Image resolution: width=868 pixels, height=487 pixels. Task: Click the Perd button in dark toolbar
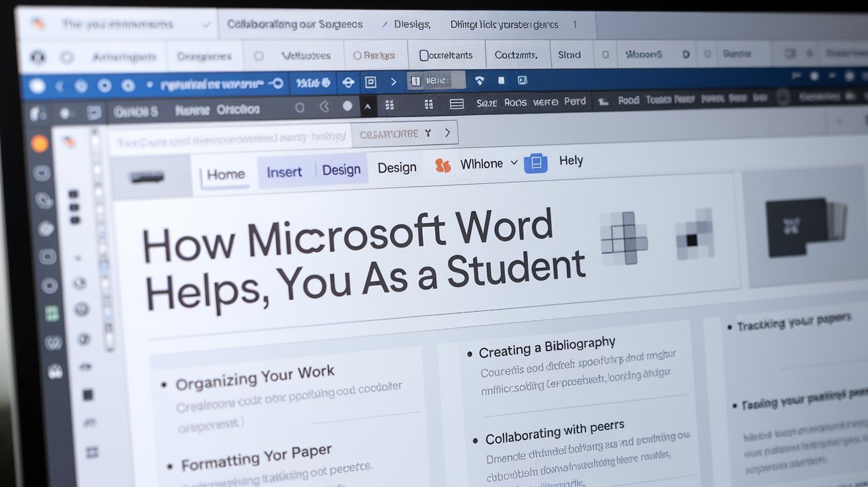[x=575, y=101]
